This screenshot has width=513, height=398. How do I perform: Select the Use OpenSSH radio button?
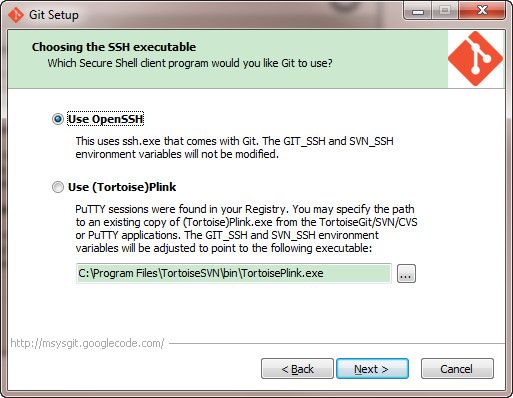point(58,119)
